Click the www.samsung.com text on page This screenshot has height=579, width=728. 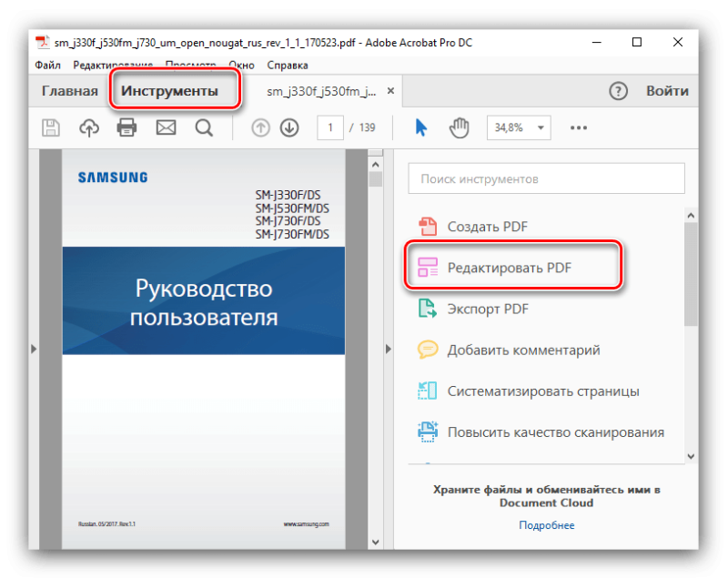click(307, 523)
